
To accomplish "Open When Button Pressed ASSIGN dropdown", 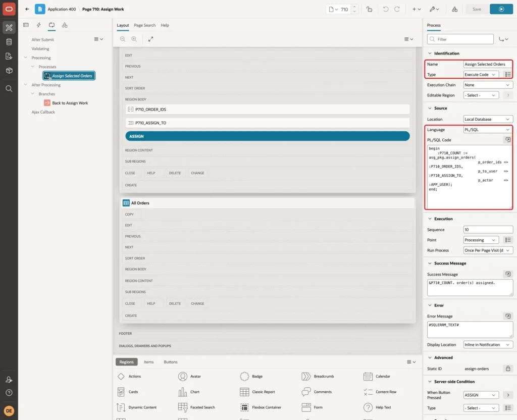I will (x=481, y=395).
